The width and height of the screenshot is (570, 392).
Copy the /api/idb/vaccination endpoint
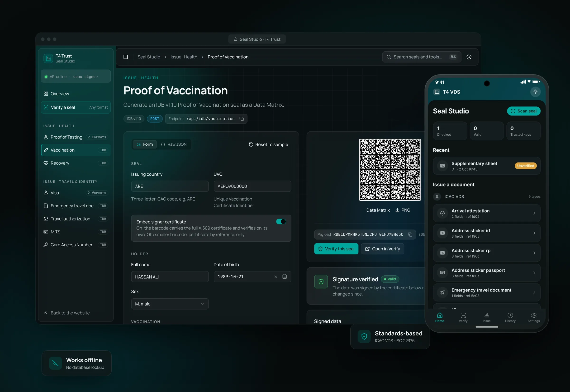242,119
